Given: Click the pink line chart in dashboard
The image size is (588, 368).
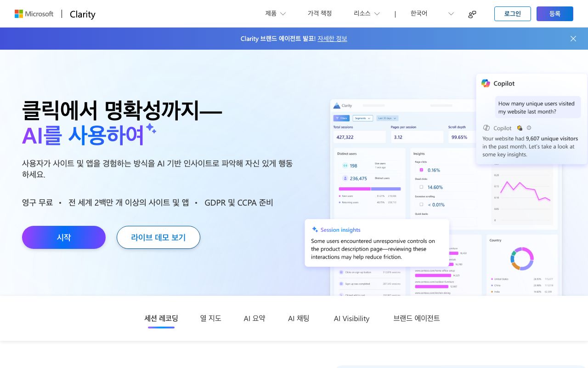Looking at the screenshot, I should (526, 191).
